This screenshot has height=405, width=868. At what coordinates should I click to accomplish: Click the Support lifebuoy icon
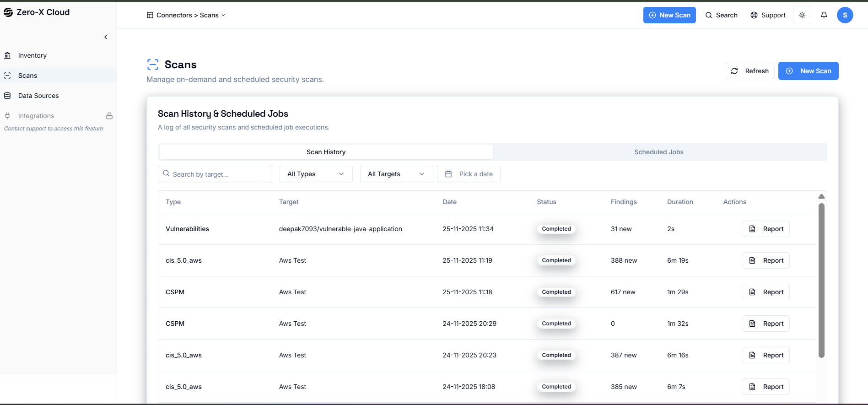[754, 15]
